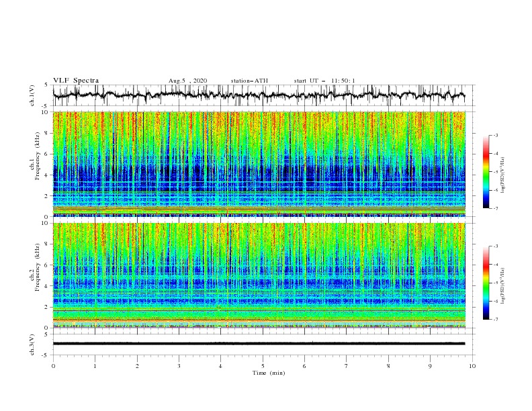
Task: Click the "-4" label on ch.2 colorbar
Action: (x=495, y=265)
